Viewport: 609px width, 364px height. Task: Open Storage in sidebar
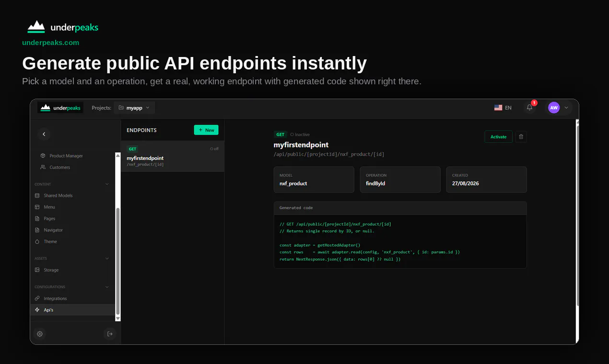click(x=51, y=270)
